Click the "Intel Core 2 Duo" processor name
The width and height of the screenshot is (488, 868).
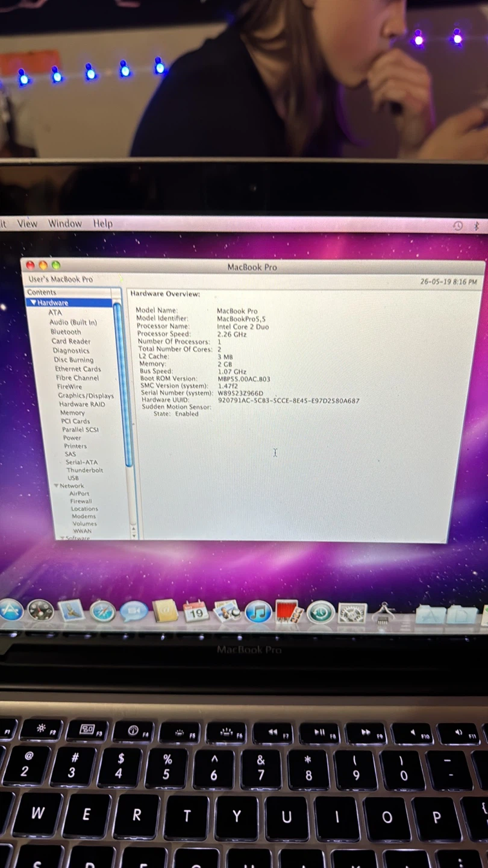click(243, 327)
